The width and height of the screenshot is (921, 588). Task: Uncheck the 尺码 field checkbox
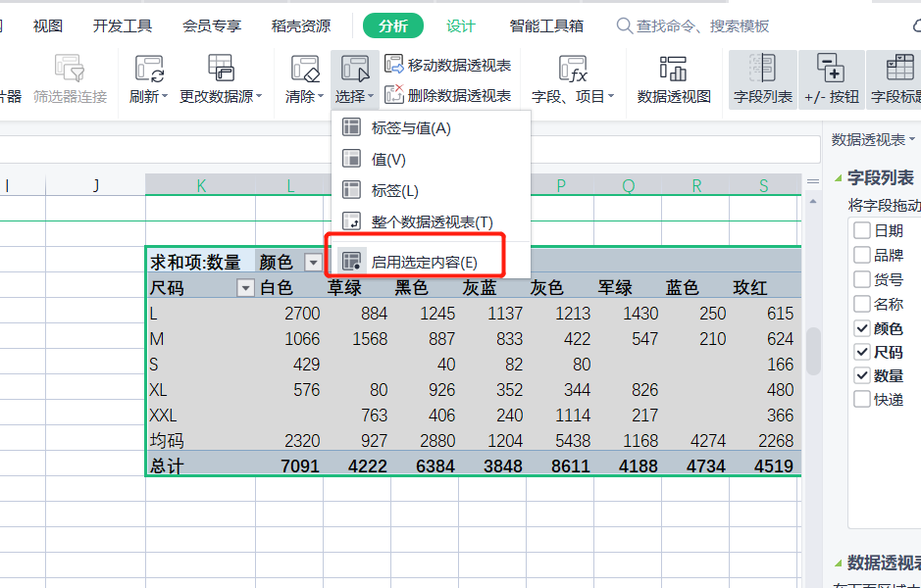pyautogui.click(x=862, y=352)
